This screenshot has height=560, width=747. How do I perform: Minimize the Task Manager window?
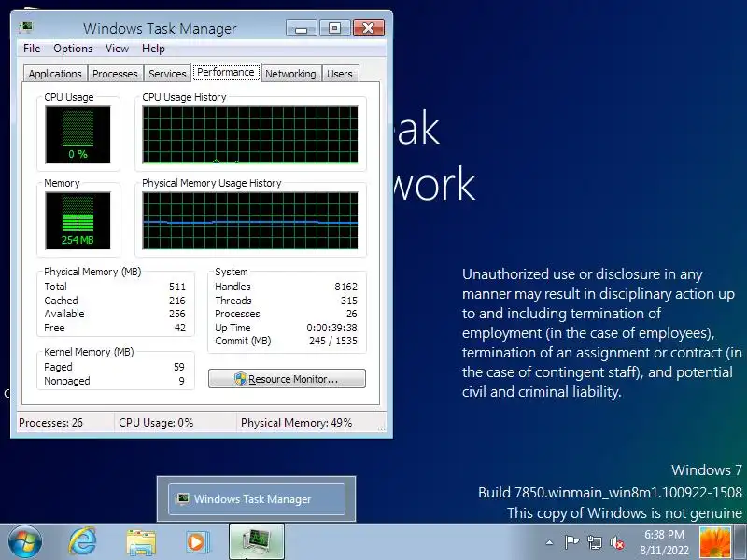[x=301, y=28]
